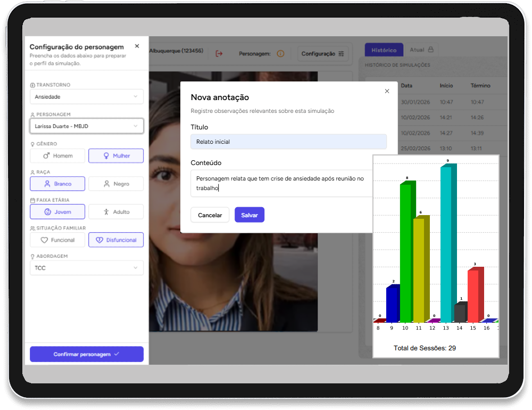
Task: Open the Abordagem dropdown showing TCC
Action: point(87,268)
